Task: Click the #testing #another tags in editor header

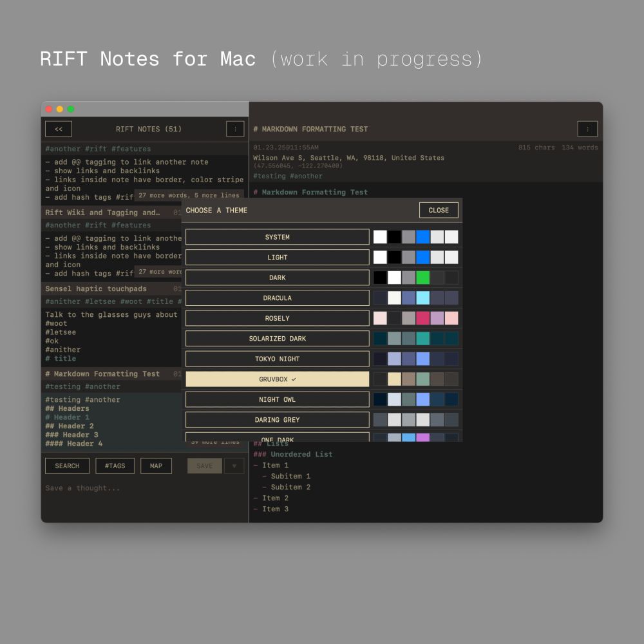Action: 288,176
